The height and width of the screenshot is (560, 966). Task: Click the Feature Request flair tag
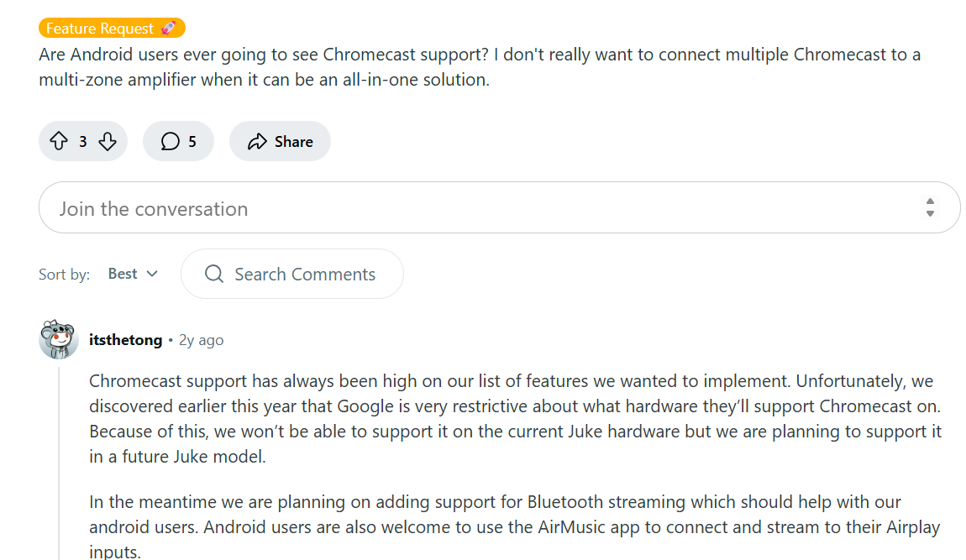click(99, 29)
